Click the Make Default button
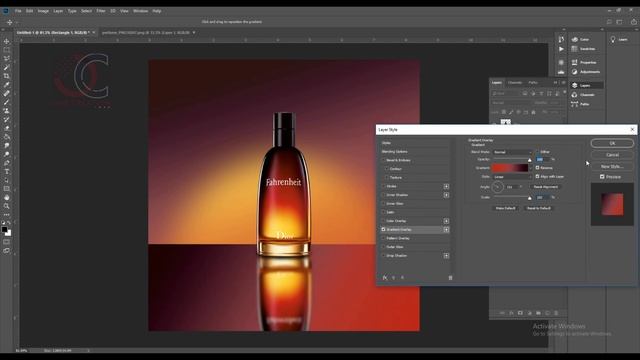 pos(505,208)
